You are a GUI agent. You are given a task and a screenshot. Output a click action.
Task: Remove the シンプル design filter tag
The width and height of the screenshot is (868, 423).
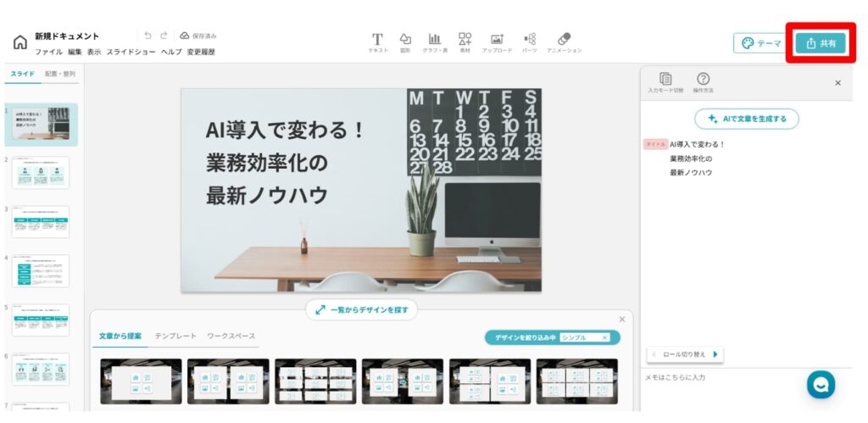coord(604,337)
